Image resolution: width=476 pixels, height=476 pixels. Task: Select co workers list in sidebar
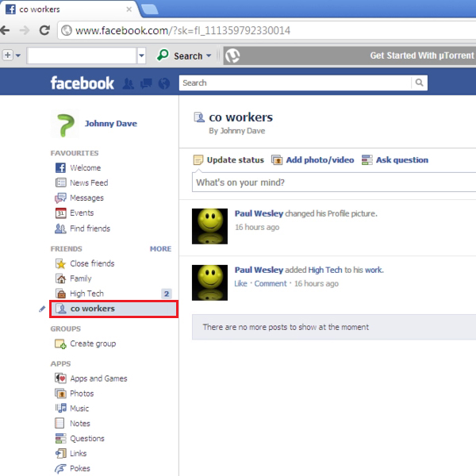(x=113, y=309)
